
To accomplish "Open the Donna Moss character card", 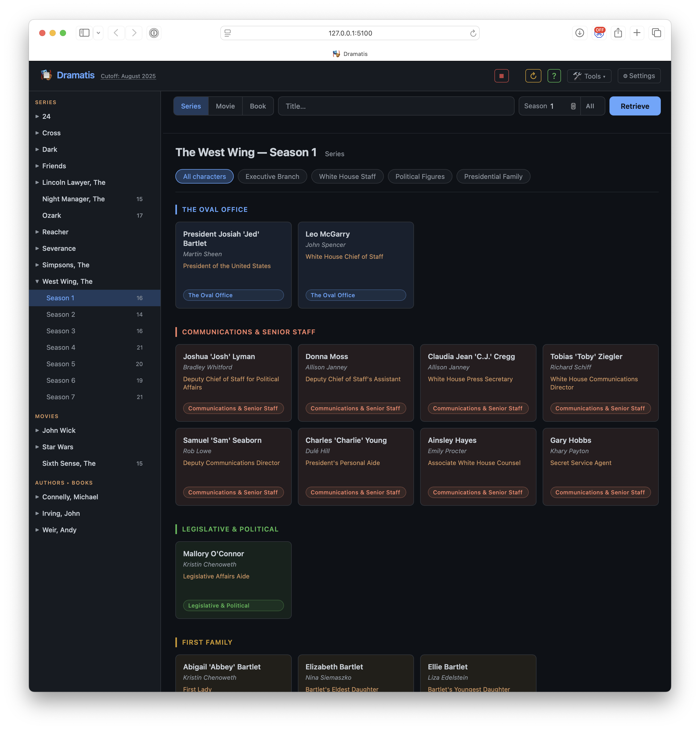I will point(356,383).
